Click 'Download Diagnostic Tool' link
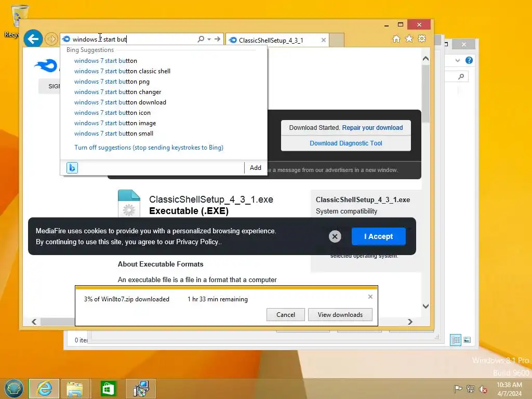This screenshot has width=532, height=399. tap(345, 143)
